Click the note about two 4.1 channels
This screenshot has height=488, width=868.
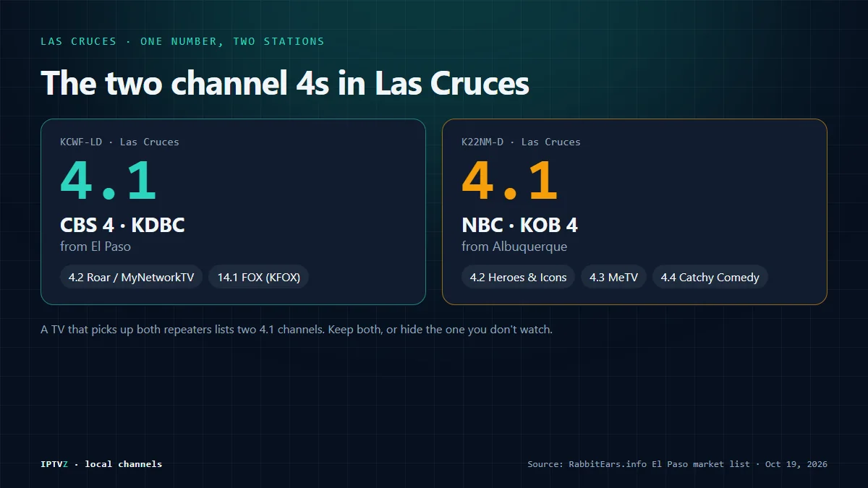tap(297, 330)
